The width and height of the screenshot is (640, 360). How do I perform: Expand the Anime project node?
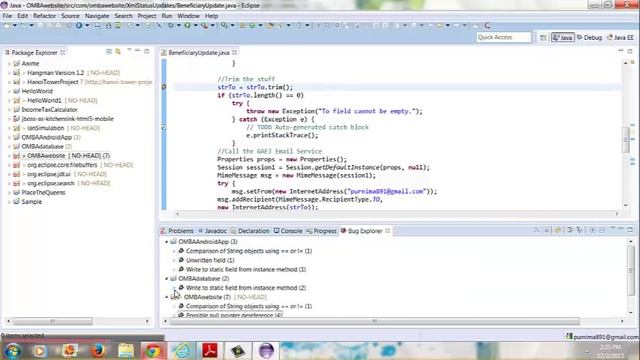(x=9, y=64)
